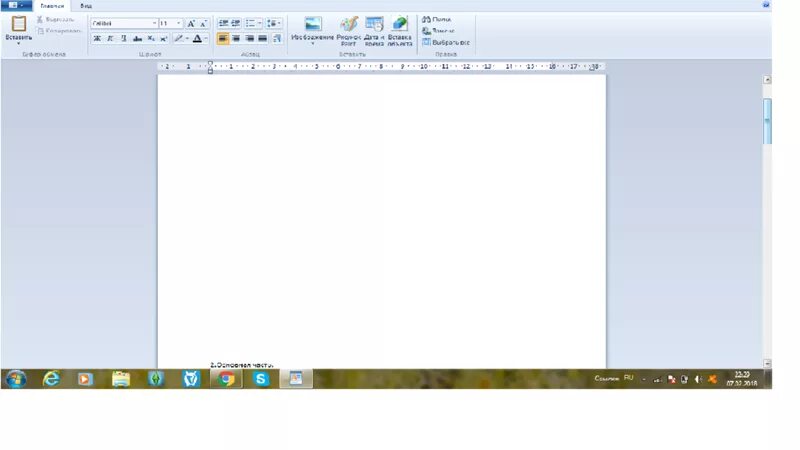This screenshot has width=800, height=450.
Task: Click the vertical scrollbar thumb
Action: (767, 121)
